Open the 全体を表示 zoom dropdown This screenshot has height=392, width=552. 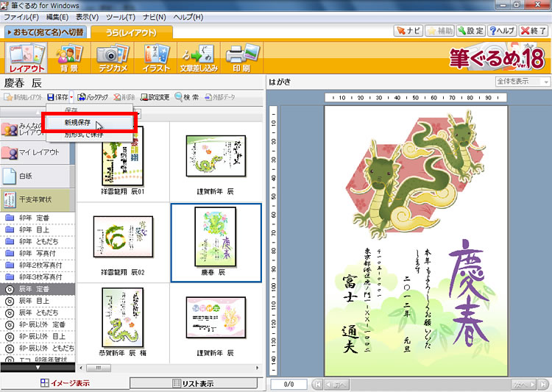tap(522, 82)
